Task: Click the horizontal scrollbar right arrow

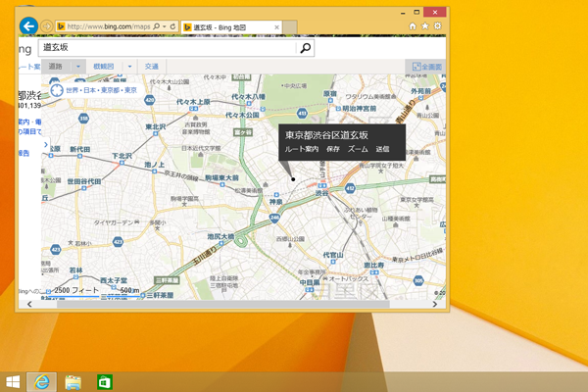Action: pos(435,304)
